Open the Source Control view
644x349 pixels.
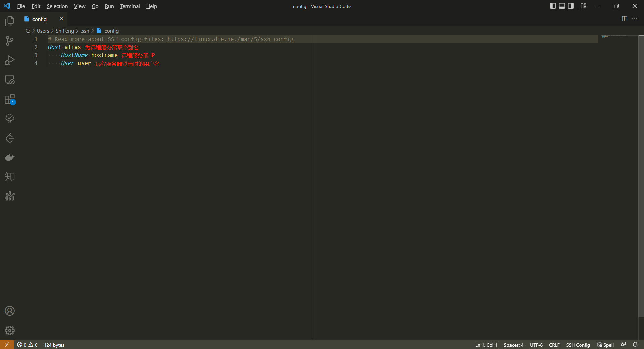(x=10, y=41)
